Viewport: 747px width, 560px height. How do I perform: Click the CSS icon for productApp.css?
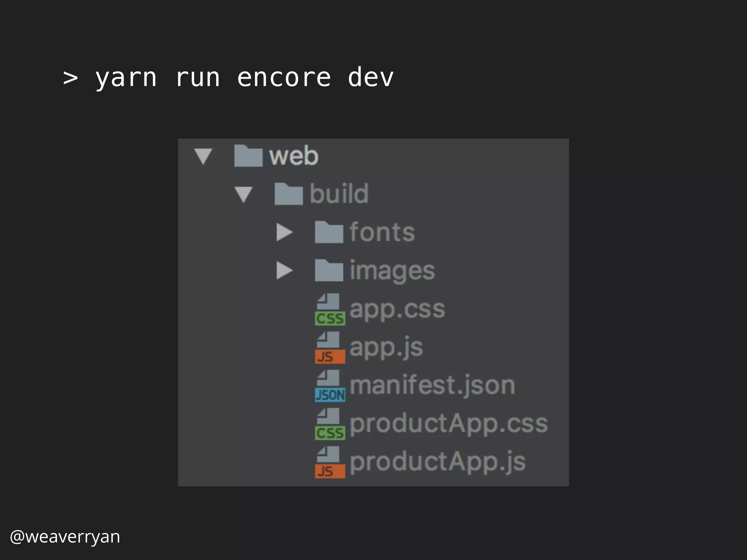click(x=330, y=424)
